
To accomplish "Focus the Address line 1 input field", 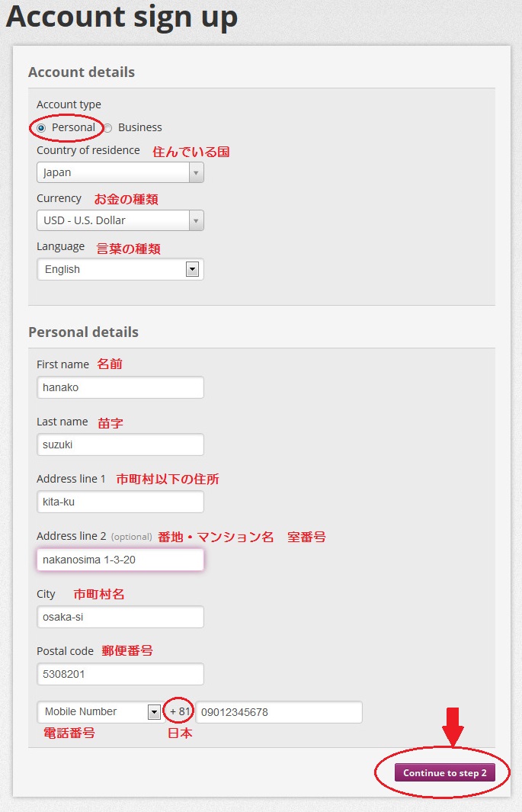I will pyautogui.click(x=120, y=502).
